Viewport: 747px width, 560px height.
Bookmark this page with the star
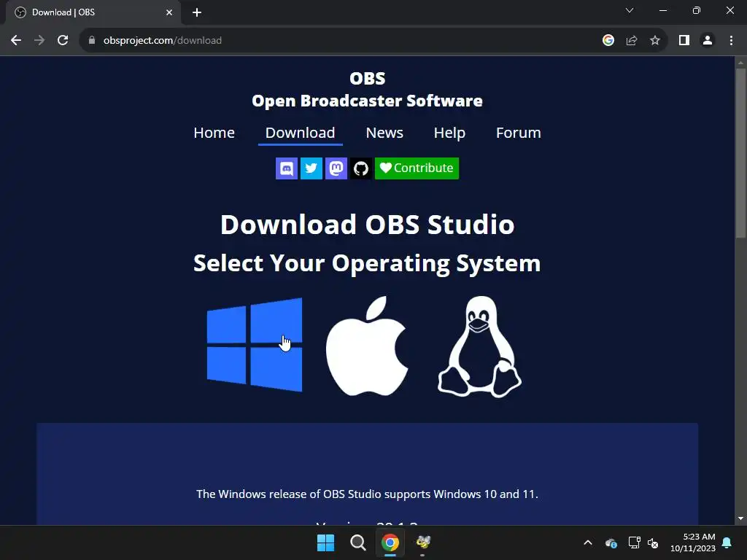point(655,41)
